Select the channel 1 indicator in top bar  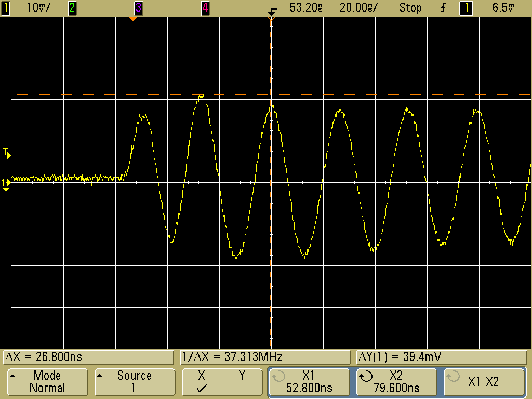pyautogui.click(x=6, y=8)
